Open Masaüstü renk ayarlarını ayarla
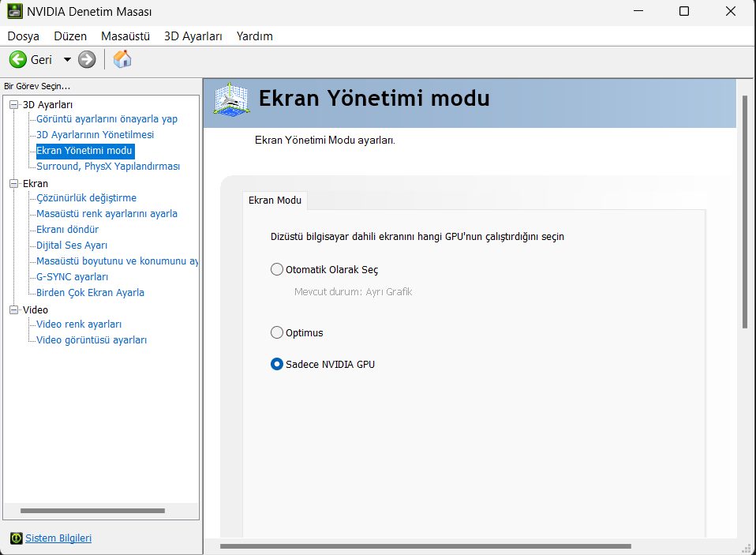Viewport: 756px width, 555px height. 107,214
